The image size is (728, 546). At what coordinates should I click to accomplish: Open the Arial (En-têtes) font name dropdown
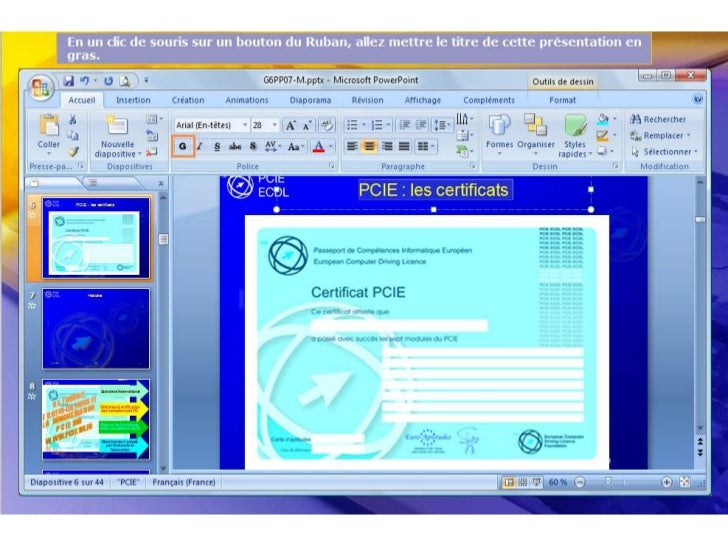tap(245, 125)
